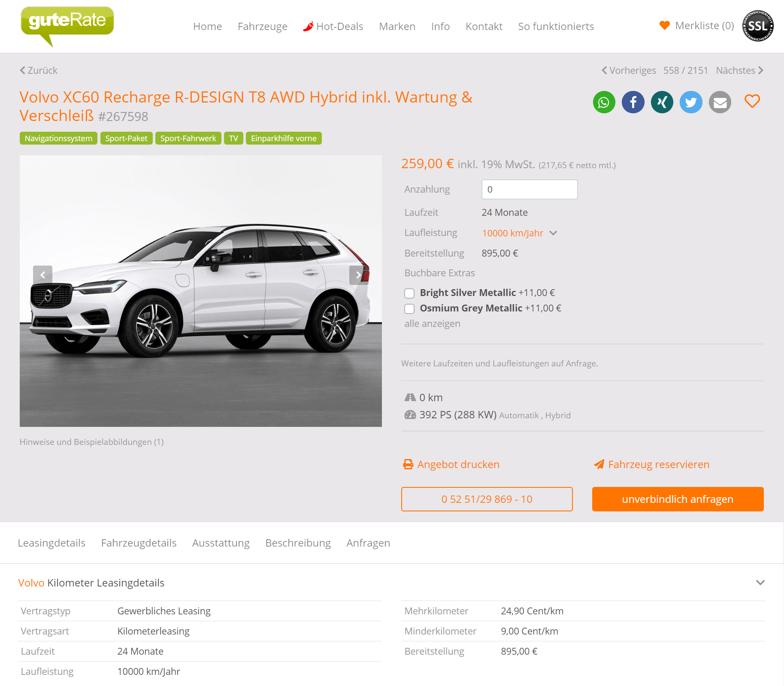This screenshot has height=686, width=784.
Task: Click the chili Hot-Deals icon
Action: point(308,27)
